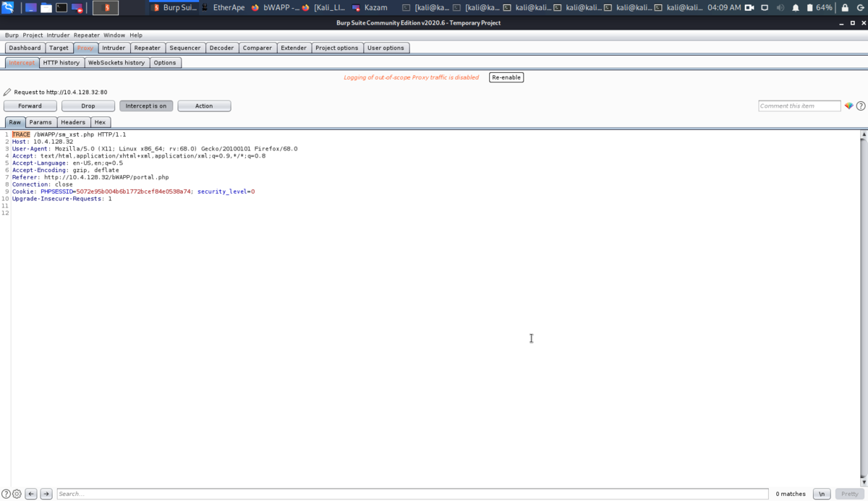This screenshot has height=501, width=868.
Task: Select the Proxy tab
Action: coord(85,48)
